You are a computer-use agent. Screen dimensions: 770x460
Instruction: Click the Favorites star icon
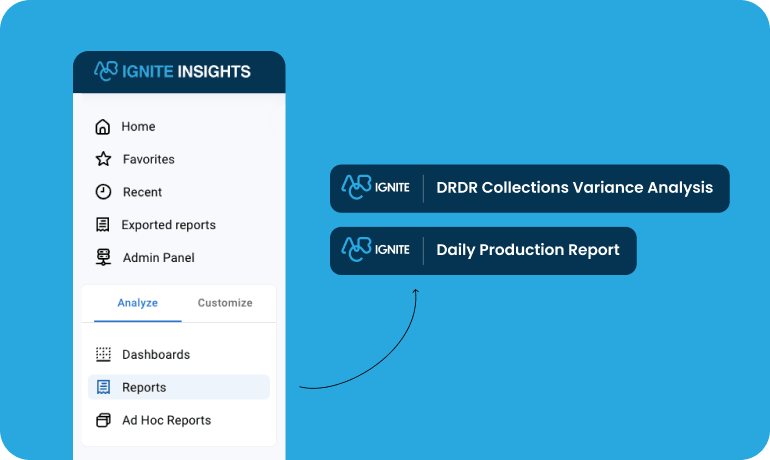tap(103, 159)
